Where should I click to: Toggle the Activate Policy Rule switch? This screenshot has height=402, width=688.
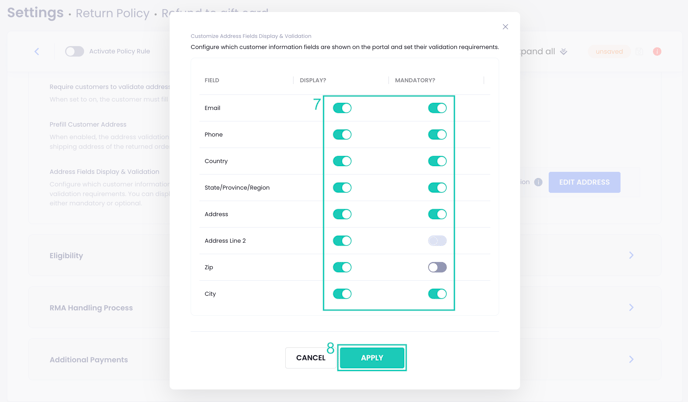[74, 51]
